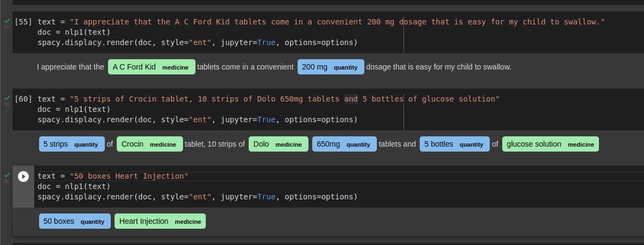
Task: Click the '50 boxes' quantity entity
Action: pos(75,221)
